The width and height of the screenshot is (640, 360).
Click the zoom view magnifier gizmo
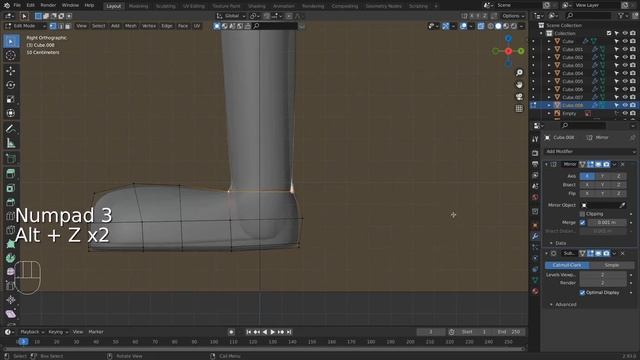pyautogui.click(x=519, y=73)
